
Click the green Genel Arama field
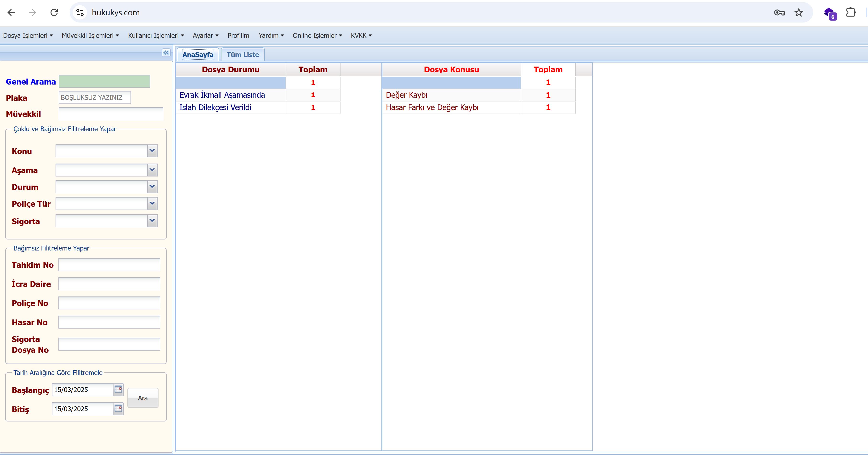click(104, 82)
